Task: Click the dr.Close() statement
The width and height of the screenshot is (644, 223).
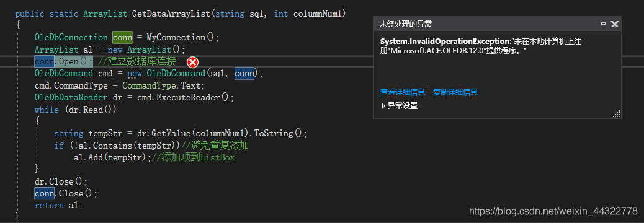Action: (61, 181)
